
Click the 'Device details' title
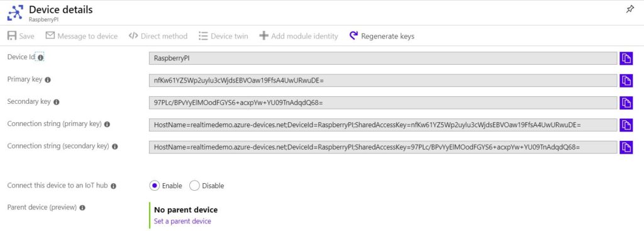pyautogui.click(x=61, y=10)
